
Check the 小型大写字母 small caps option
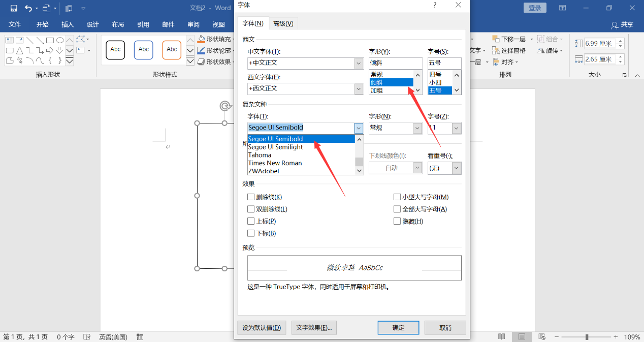[x=397, y=197]
